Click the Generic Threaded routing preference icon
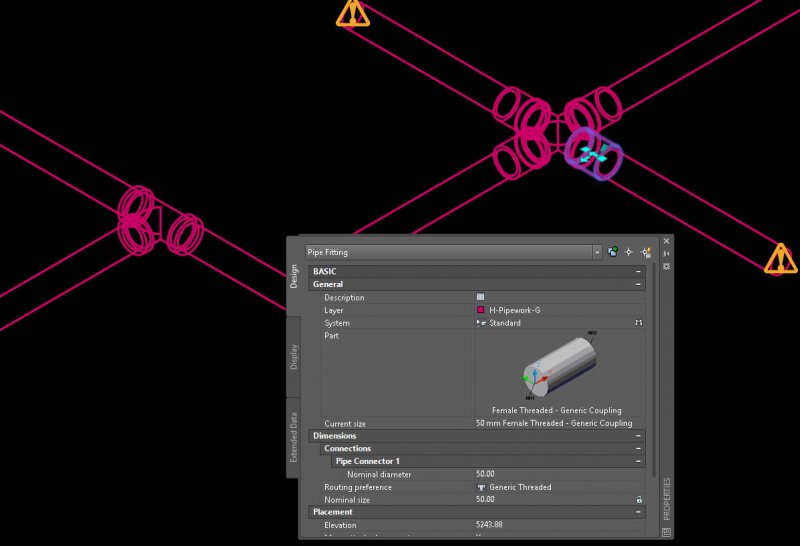800x546 pixels. click(481, 487)
